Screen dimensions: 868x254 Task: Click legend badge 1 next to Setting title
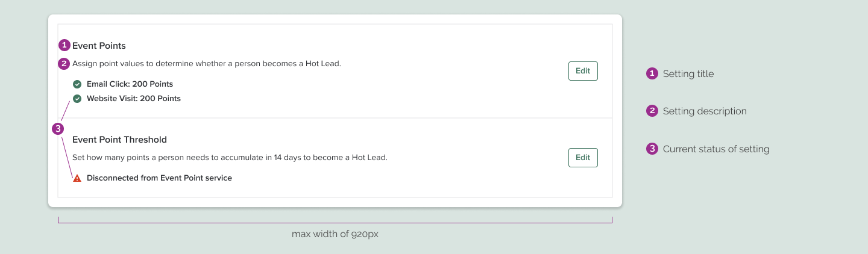pyautogui.click(x=652, y=74)
